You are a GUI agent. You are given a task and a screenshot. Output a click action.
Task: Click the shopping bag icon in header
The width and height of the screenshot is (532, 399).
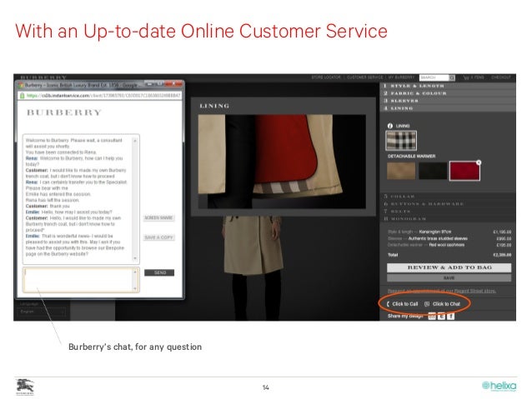pos(466,77)
